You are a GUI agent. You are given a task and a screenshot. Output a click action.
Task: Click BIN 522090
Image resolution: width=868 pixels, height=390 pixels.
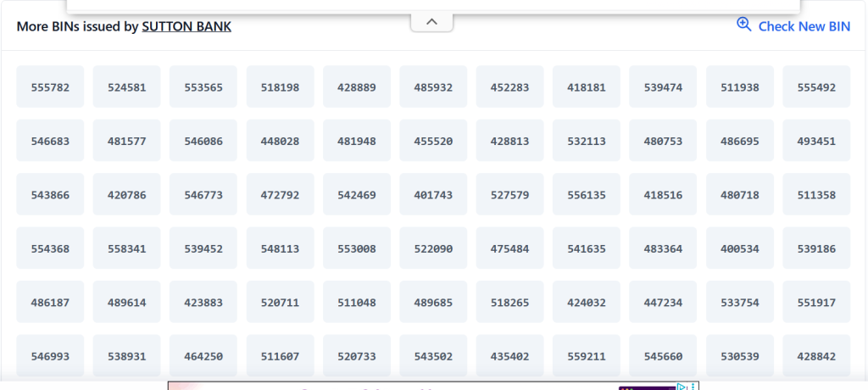(433, 248)
